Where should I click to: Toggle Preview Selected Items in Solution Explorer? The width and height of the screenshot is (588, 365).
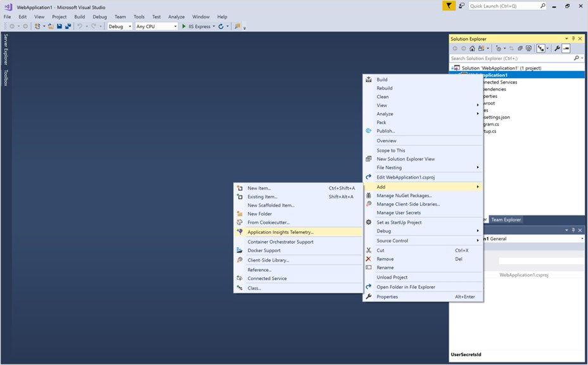pyautogui.click(x=566, y=48)
